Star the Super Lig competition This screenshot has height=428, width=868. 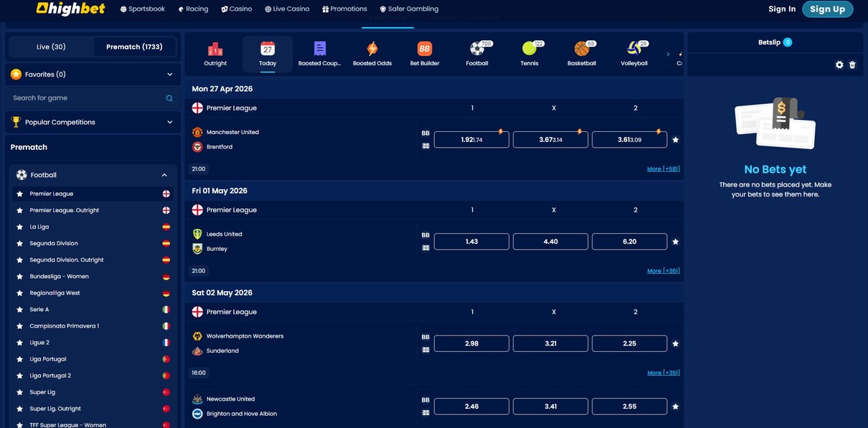tap(19, 392)
